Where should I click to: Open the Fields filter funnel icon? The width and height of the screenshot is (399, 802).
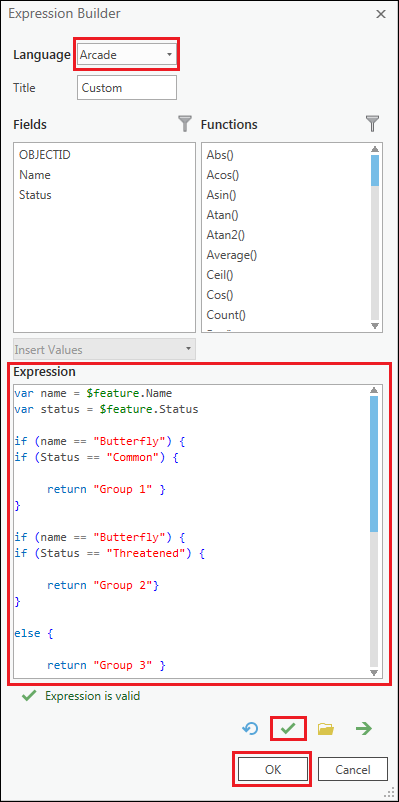185,124
